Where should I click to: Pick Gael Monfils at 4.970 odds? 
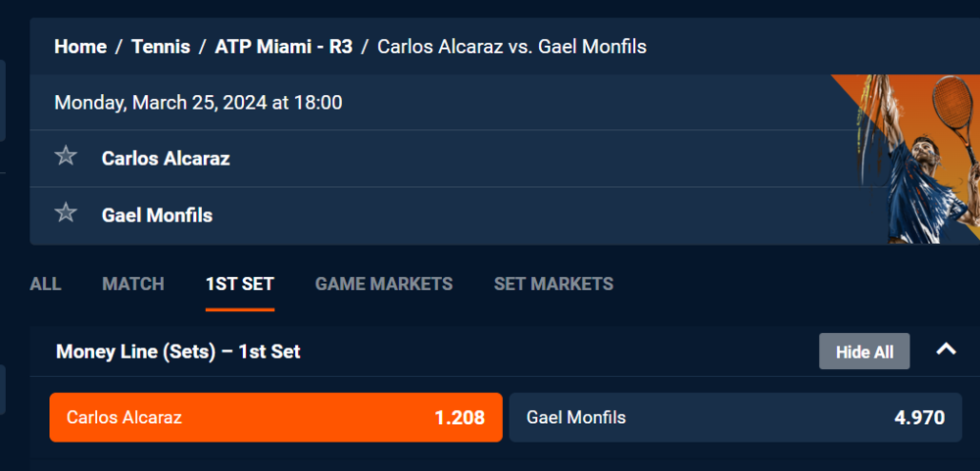click(x=735, y=417)
